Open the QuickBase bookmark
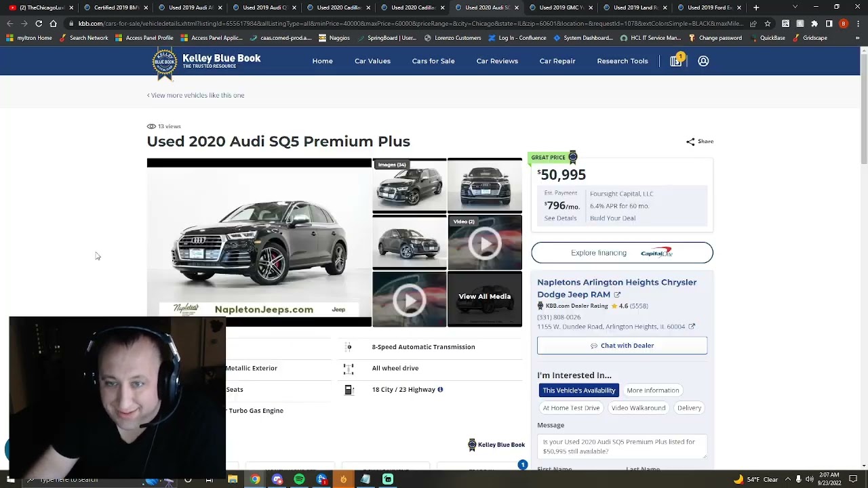Image resolution: width=868 pixels, height=488 pixels. (x=768, y=38)
